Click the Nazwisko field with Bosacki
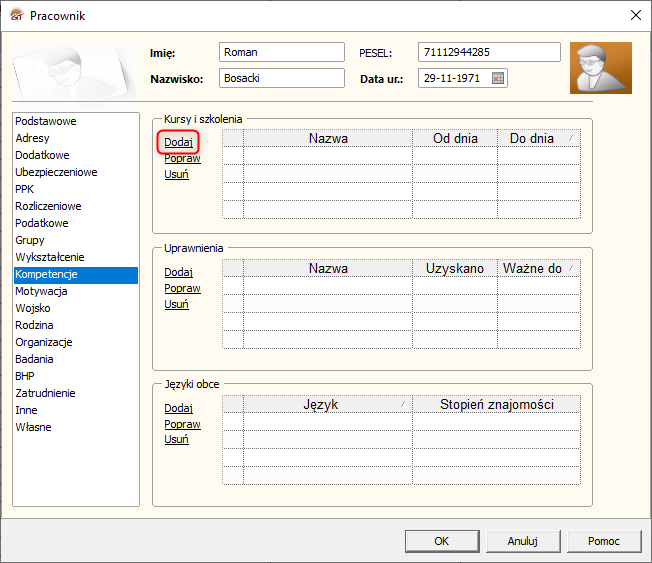Screen dimensions: 652x563 tap(282, 78)
